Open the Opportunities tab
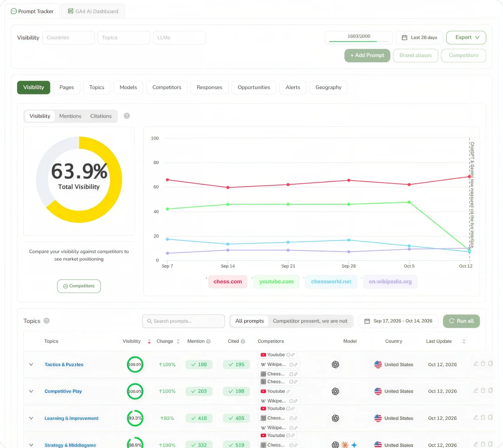The image size is (503, 448). (x=254, y=87)
